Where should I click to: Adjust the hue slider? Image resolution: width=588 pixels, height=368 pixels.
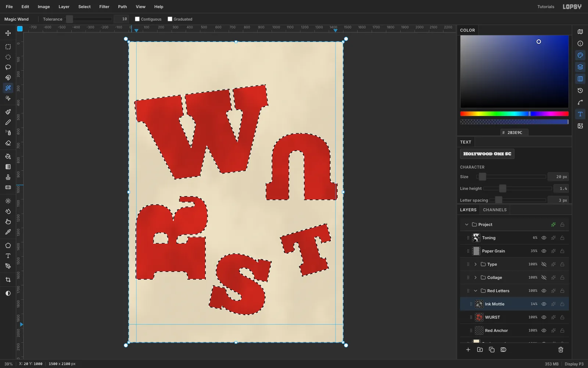coord(514,114)
